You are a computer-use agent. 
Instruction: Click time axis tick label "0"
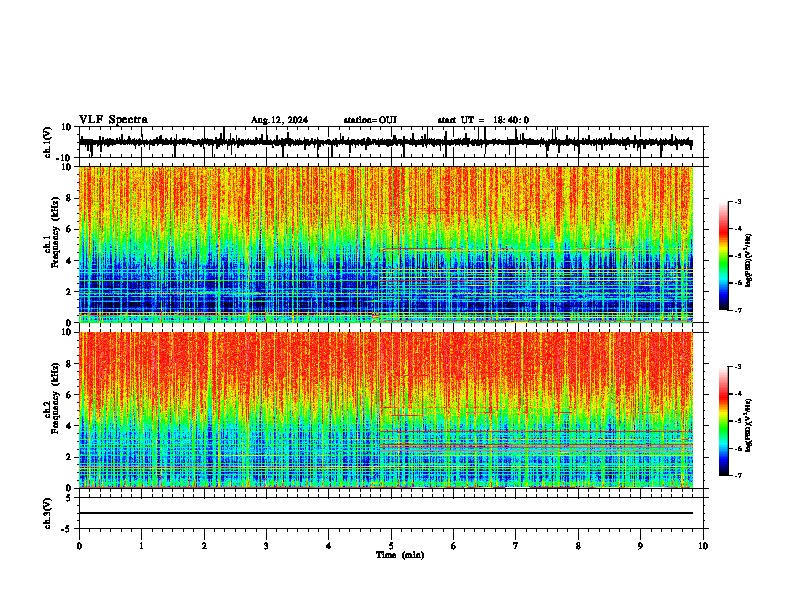click(x=79, y=546)
